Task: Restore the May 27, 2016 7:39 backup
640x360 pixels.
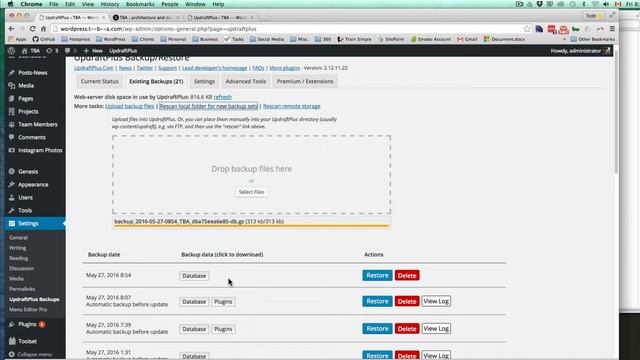Action: 377,329
